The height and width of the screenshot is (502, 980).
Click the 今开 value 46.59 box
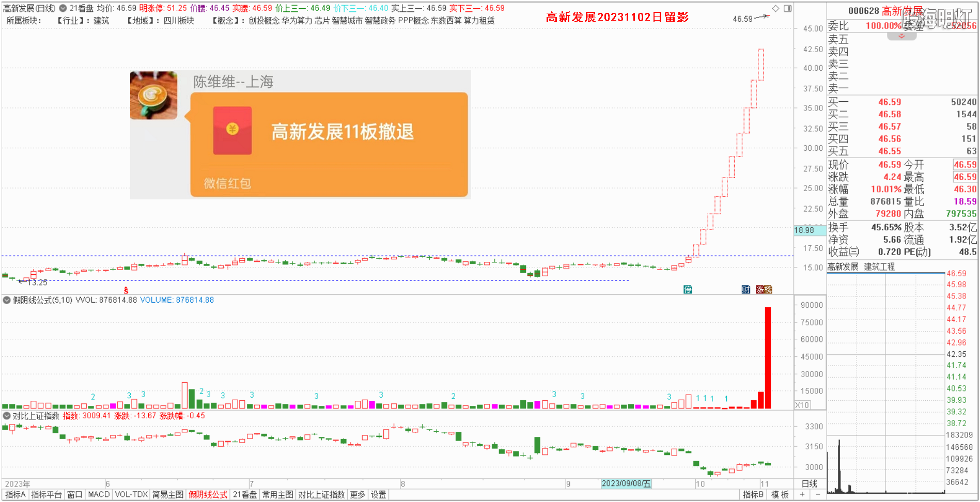coord(965,165)
